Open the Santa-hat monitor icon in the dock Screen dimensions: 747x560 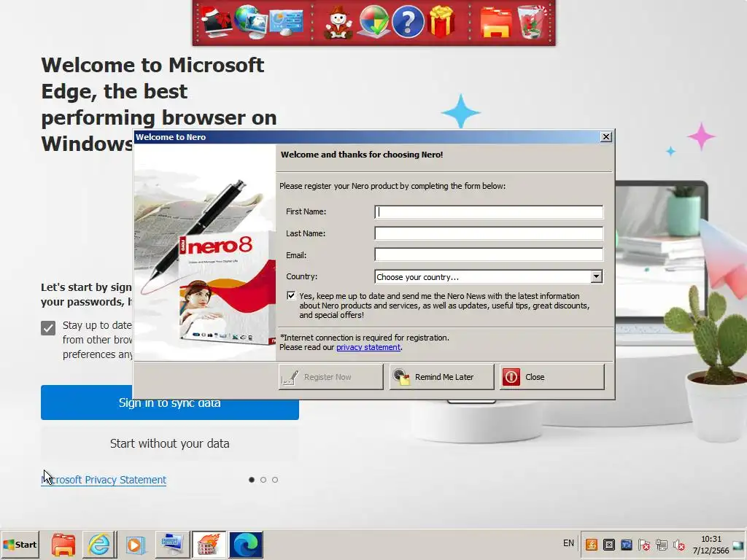pyautogui.click(x=216, y=21)
